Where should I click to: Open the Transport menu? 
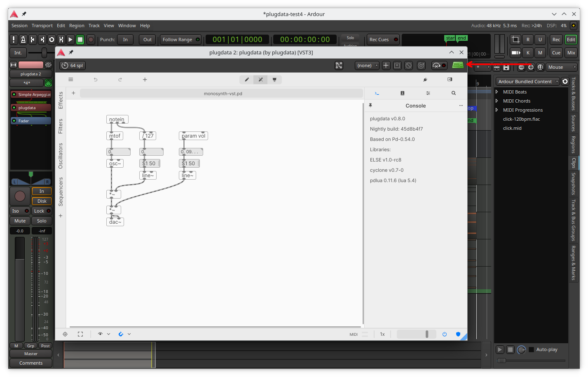pyautogui.click(x=42, y=26)
